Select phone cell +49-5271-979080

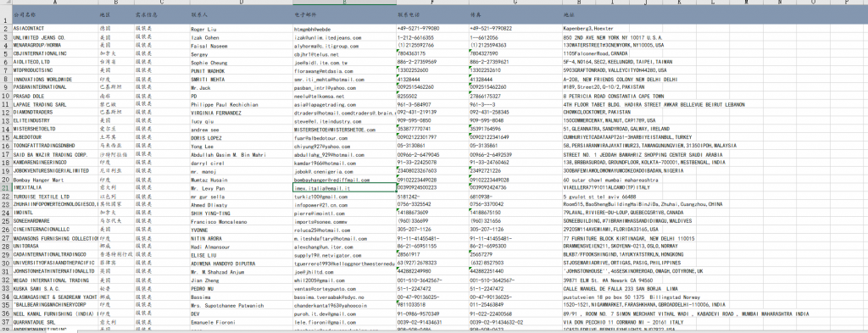click(x=431, y=28)
